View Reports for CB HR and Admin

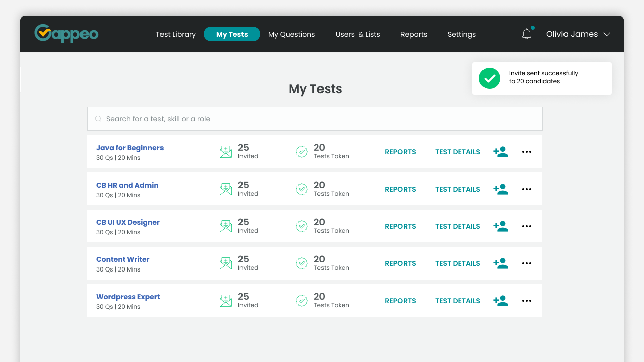click(400, 189)
